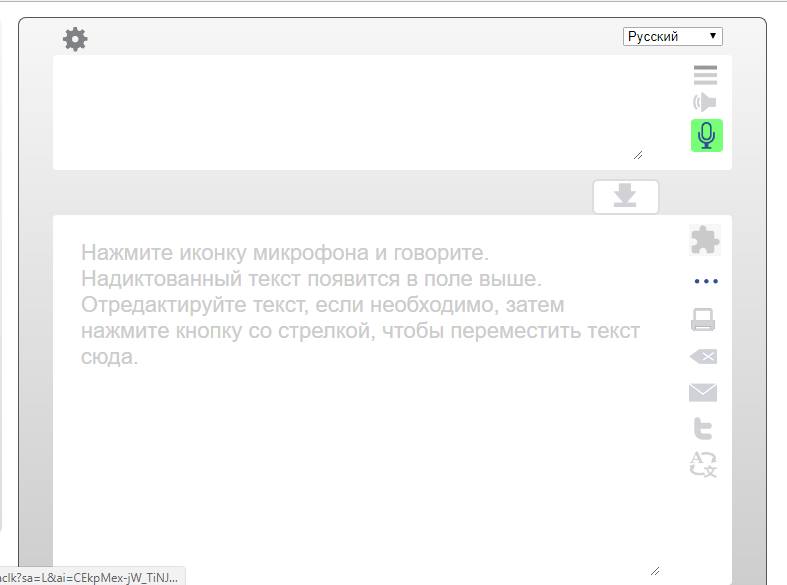Image resolution: width=787 pixels, height=585 pixels.
Task: Click the three-line menu icon
Action: (x=705, y=75)
